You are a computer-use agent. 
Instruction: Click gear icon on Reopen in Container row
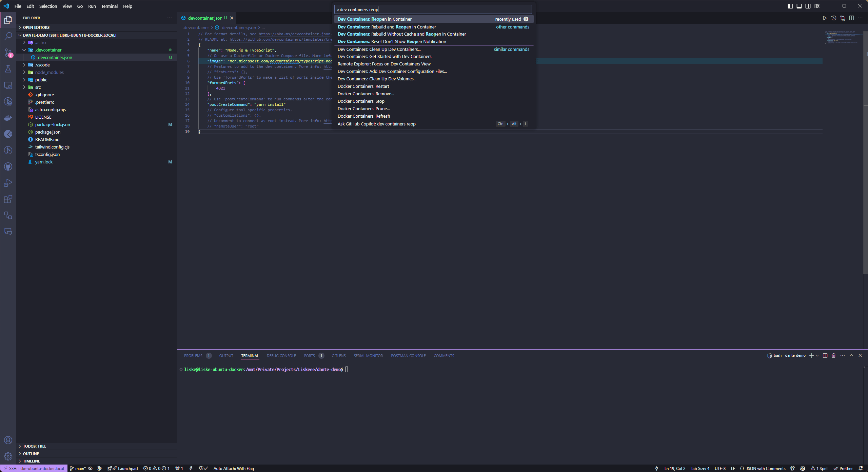coord(526,19)
